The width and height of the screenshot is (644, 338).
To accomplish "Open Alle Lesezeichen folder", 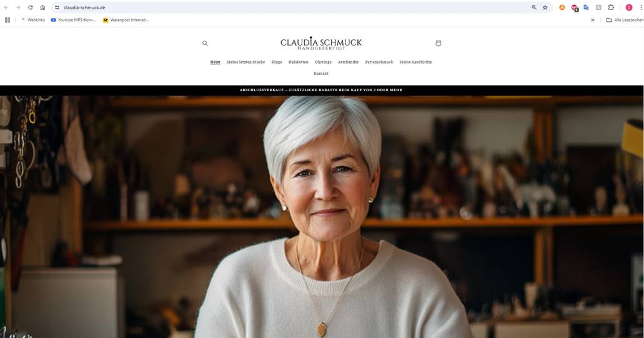I will click(625, 20).
